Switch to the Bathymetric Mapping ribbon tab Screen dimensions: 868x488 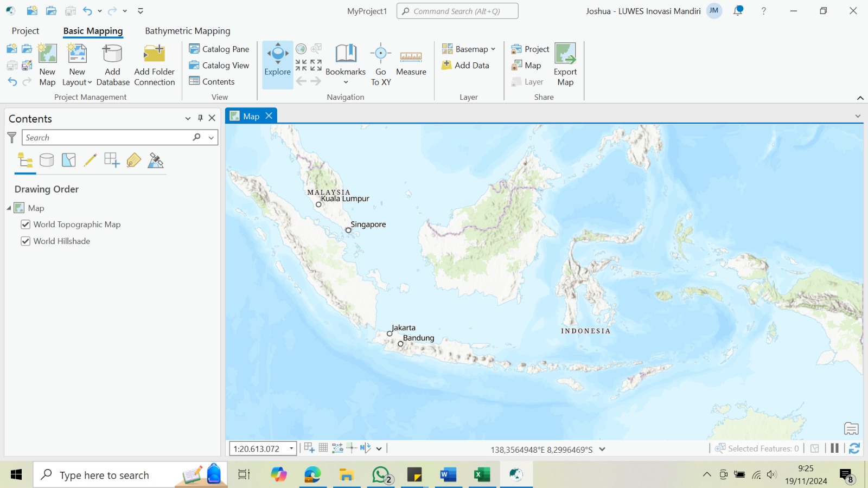pyautogui.click(x=188, y=31)
